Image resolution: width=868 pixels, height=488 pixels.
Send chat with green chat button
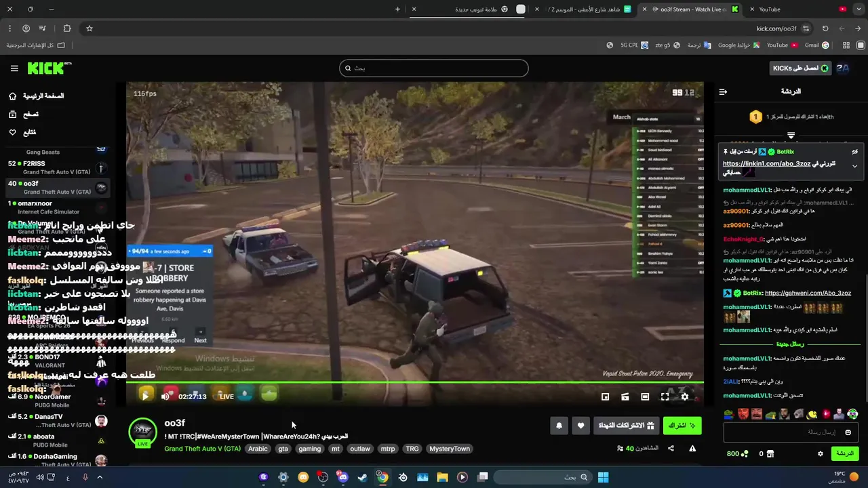click(x=844, y=453)
